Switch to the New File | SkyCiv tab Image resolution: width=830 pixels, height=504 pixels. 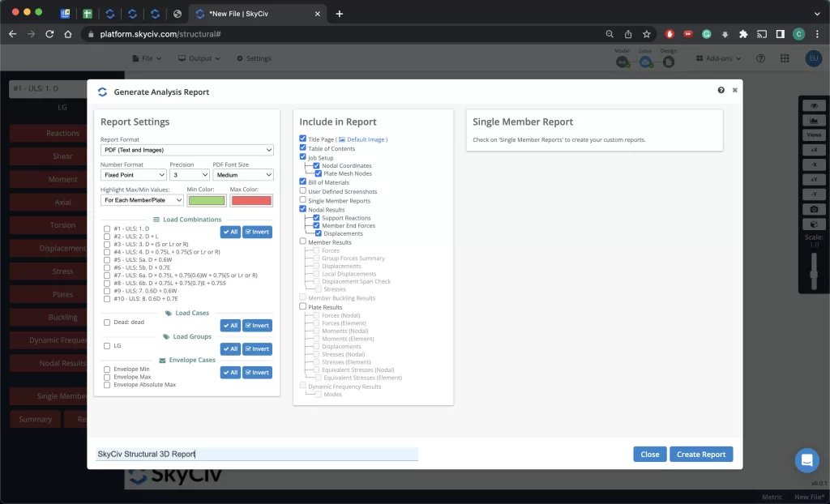pyautogui.click(x=257, y=14)
